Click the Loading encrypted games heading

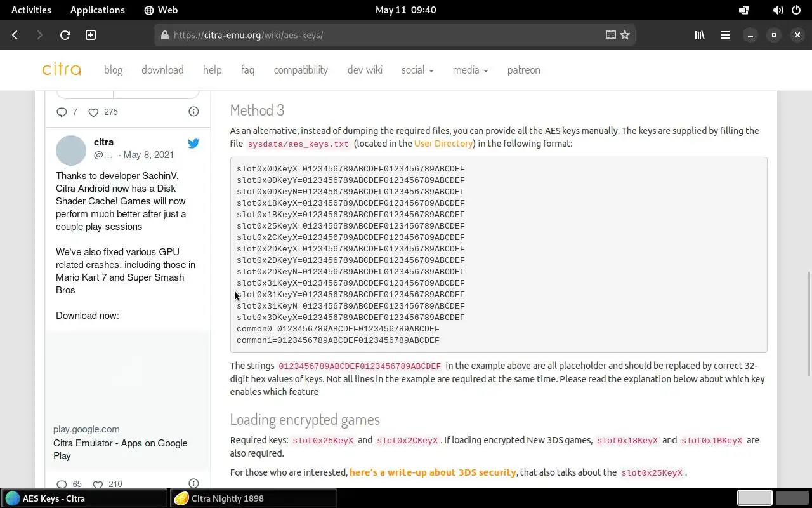304,420
